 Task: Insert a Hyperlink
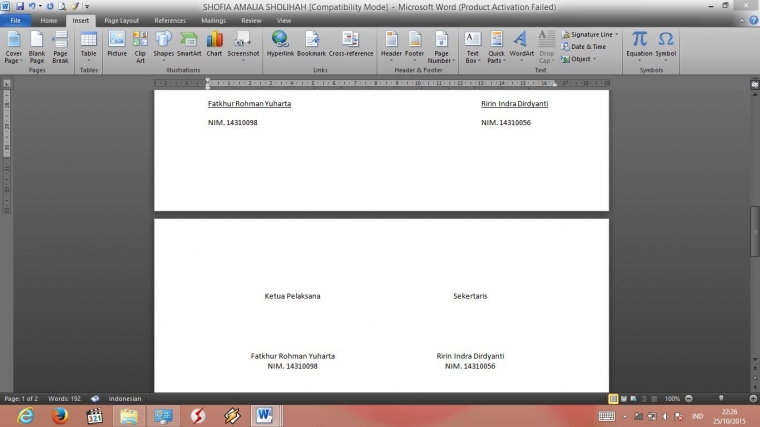(280, 44)
